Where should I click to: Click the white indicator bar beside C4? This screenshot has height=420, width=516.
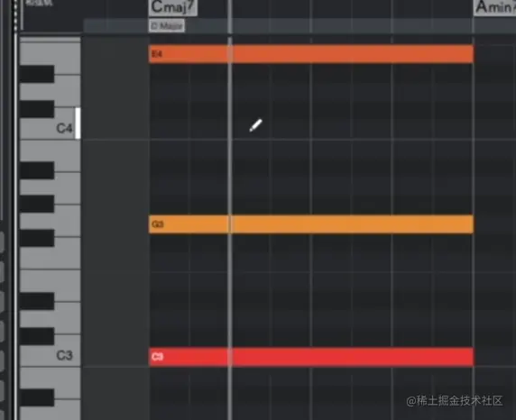[78, 123]
